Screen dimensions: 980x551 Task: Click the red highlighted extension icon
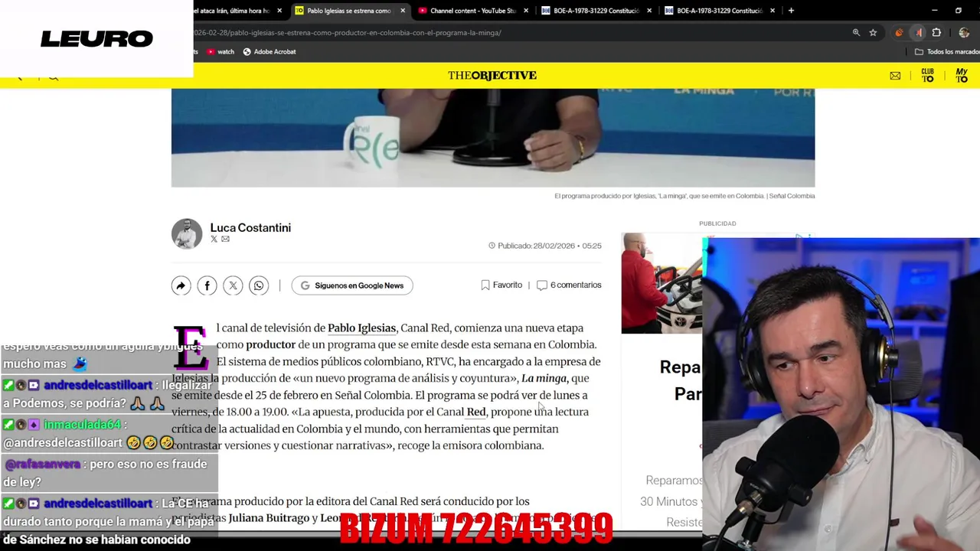pos(919,33)
